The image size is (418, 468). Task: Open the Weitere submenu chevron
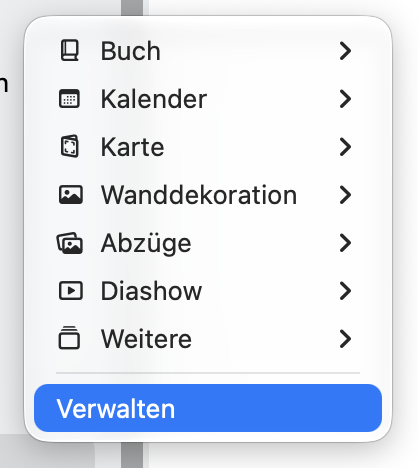345,339
